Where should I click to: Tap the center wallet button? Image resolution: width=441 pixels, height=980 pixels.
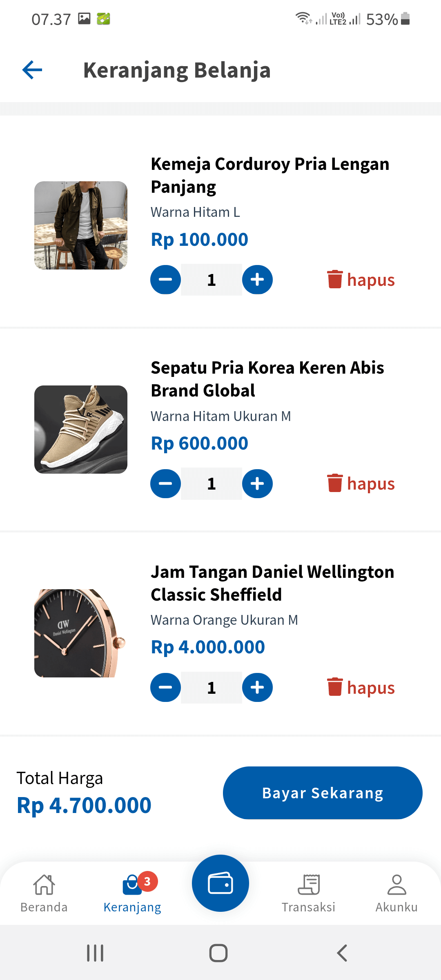(x=220, y=883)
